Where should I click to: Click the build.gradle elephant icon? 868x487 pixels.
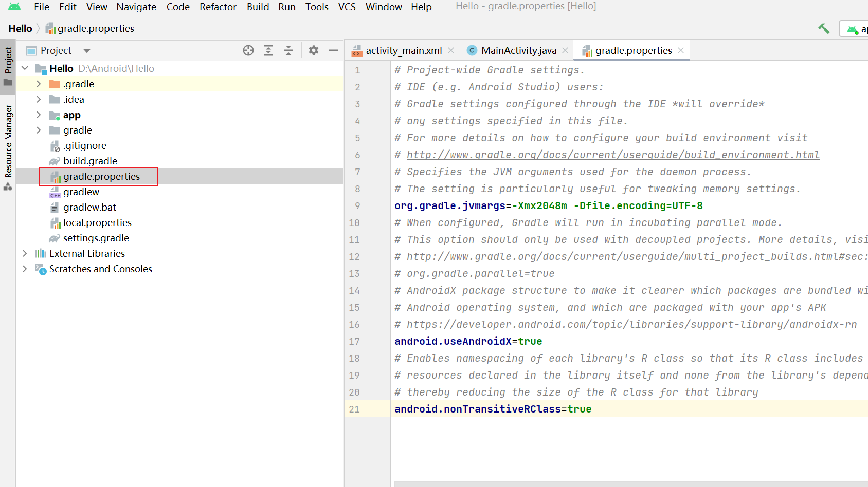tap(55, 161)
